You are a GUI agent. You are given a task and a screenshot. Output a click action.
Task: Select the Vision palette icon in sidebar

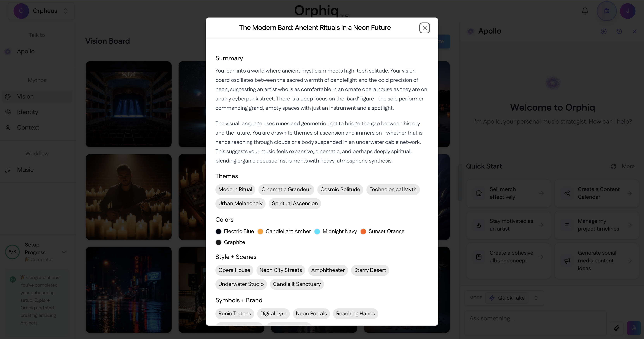[x=8, y=97]
